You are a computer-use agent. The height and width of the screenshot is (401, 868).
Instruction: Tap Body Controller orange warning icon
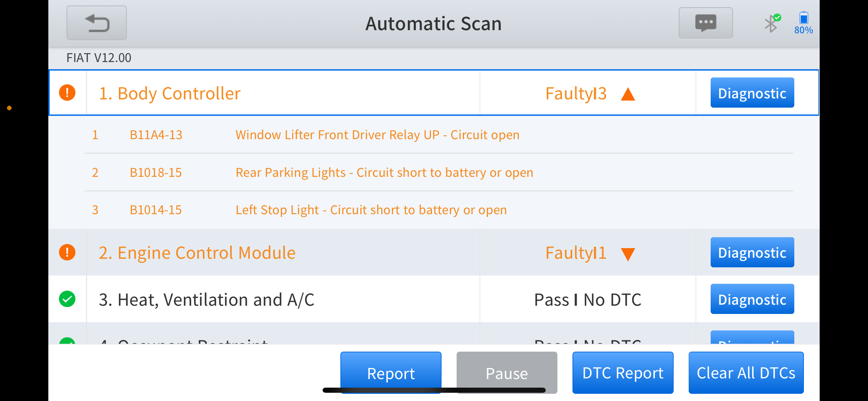click(x=67, y=93)
